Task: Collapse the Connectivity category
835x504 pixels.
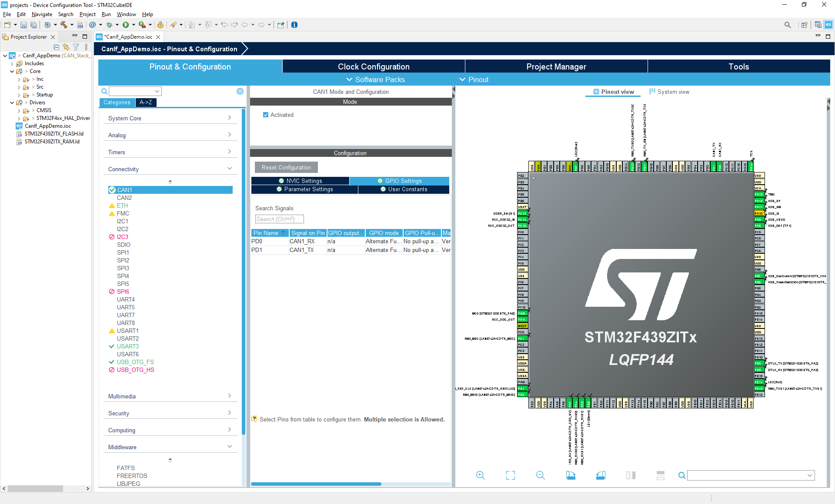Action: click(x=170, y=169)
